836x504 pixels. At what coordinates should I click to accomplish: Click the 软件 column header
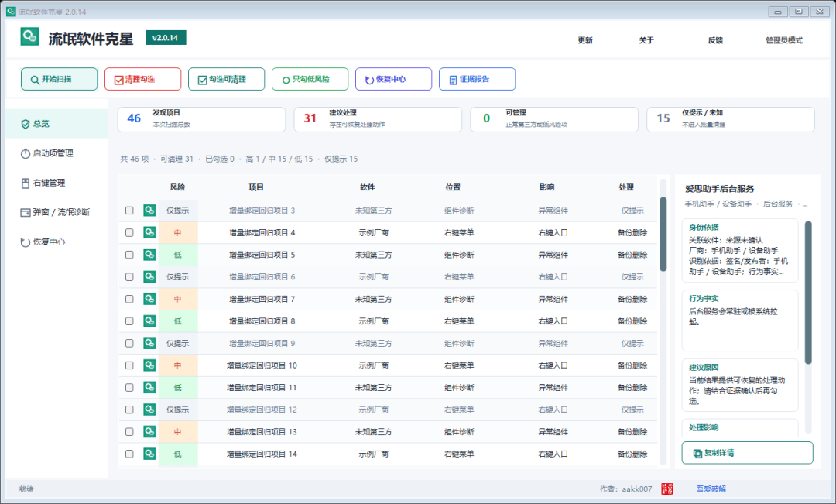368,187
